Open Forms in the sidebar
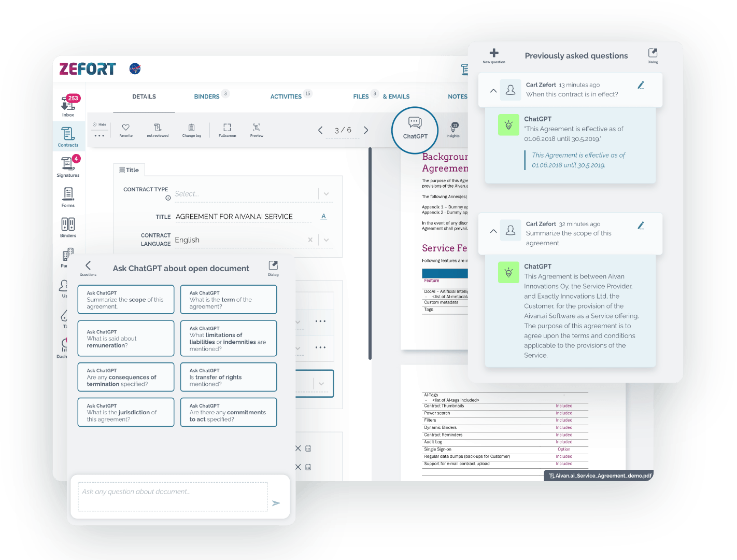 (68, 197)
